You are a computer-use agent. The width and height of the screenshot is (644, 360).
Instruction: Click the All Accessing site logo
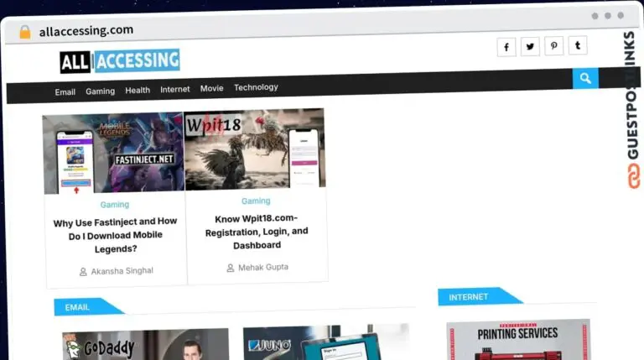pyautogui.click(x=120, y=61)
